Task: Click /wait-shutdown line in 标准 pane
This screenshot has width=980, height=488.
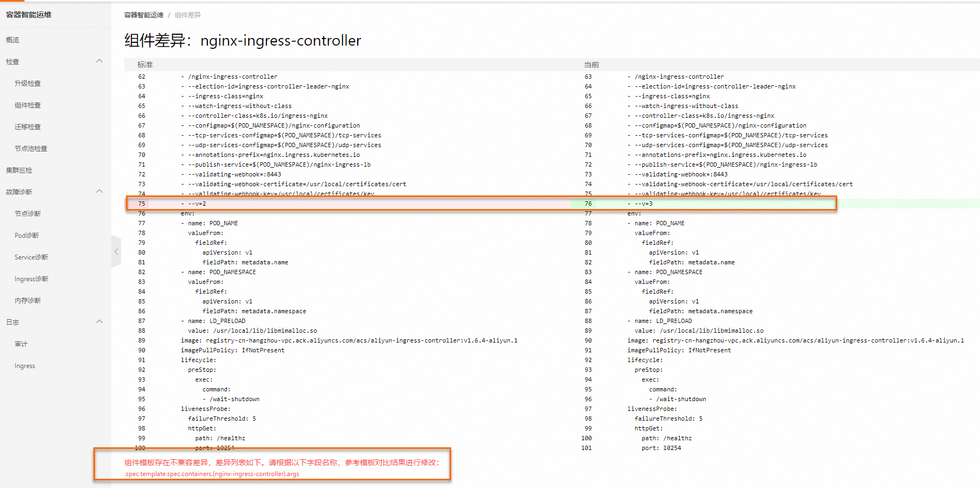Action: coord(231,399)
